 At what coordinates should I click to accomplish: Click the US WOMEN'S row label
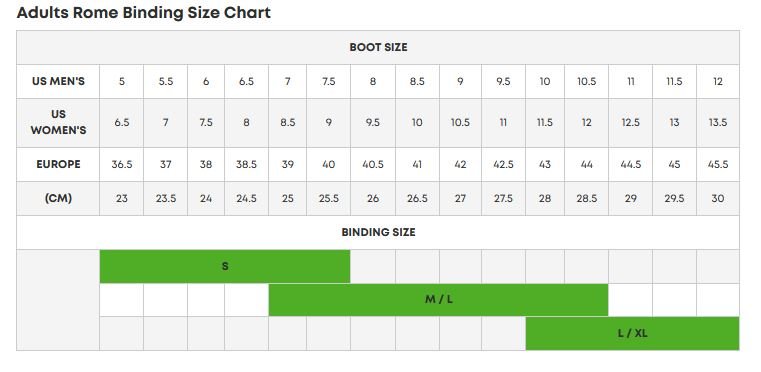coord(58,123)
